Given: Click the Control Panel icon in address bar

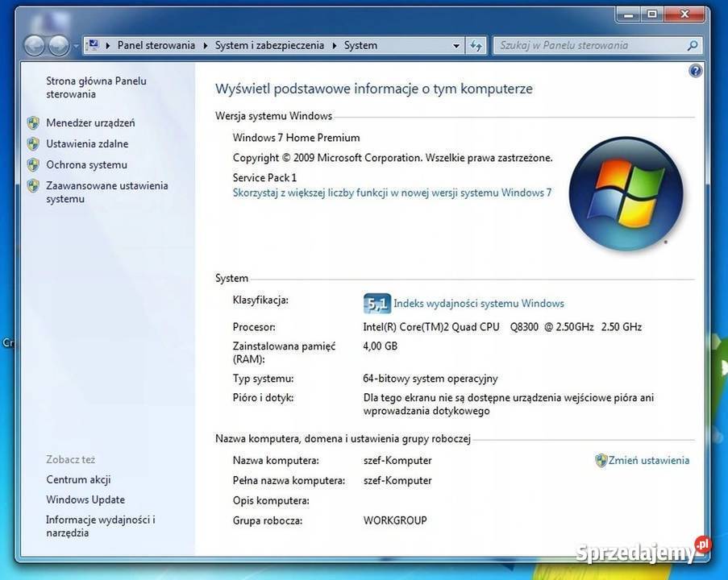Looking at the screenshot, I should tap(94, 45).
